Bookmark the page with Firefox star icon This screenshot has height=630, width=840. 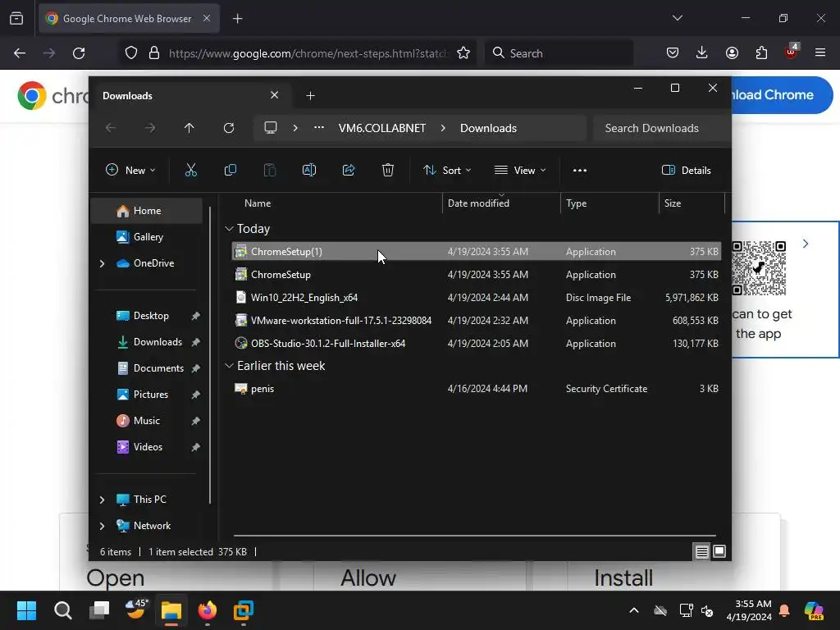463,53
